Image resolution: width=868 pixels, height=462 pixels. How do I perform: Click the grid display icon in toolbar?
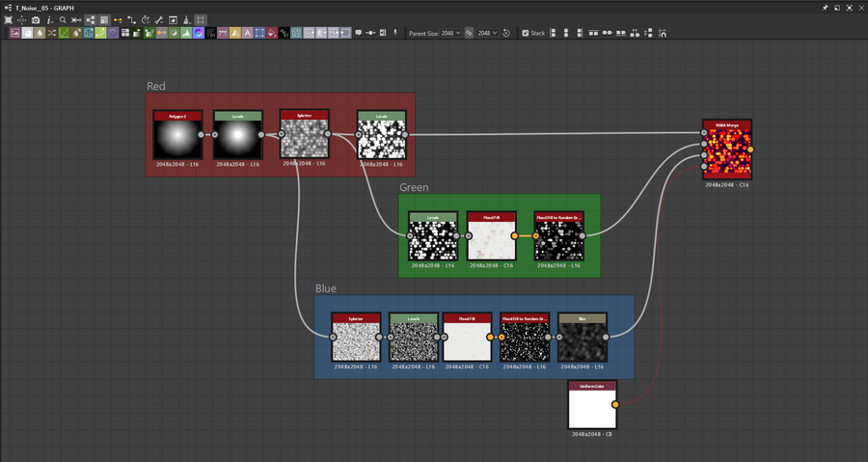(x=201, y=19)
